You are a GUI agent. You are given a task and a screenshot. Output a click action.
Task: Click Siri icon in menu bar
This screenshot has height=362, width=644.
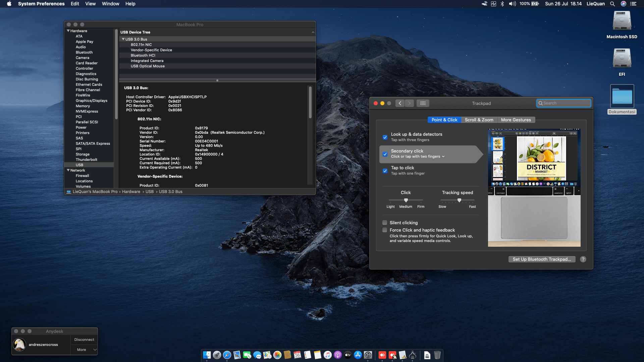tap(624, 4)
